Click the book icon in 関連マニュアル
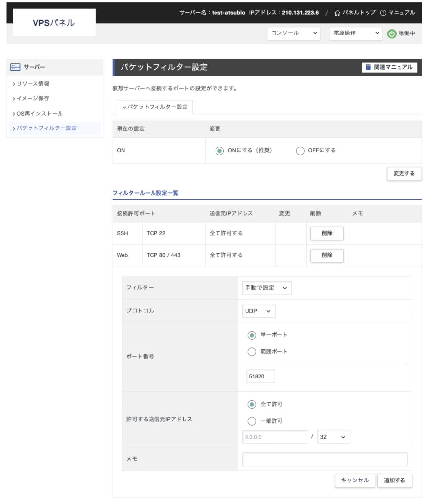The width and height of the screenshot is (431, 504). click(368, 67)
